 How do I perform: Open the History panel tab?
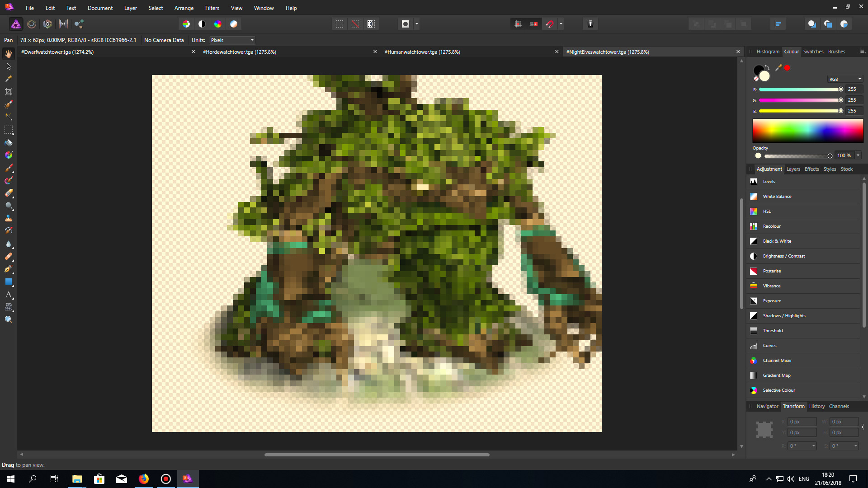click(817, 406)
